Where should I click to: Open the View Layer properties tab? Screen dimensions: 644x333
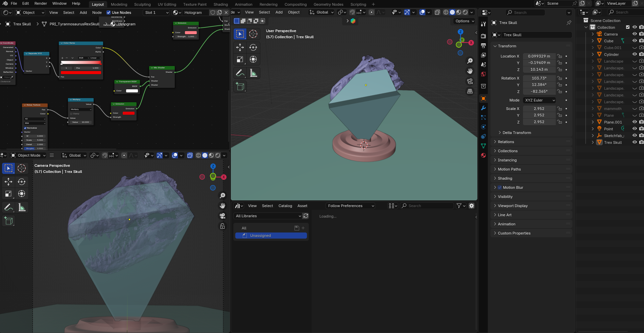[483, 55]
